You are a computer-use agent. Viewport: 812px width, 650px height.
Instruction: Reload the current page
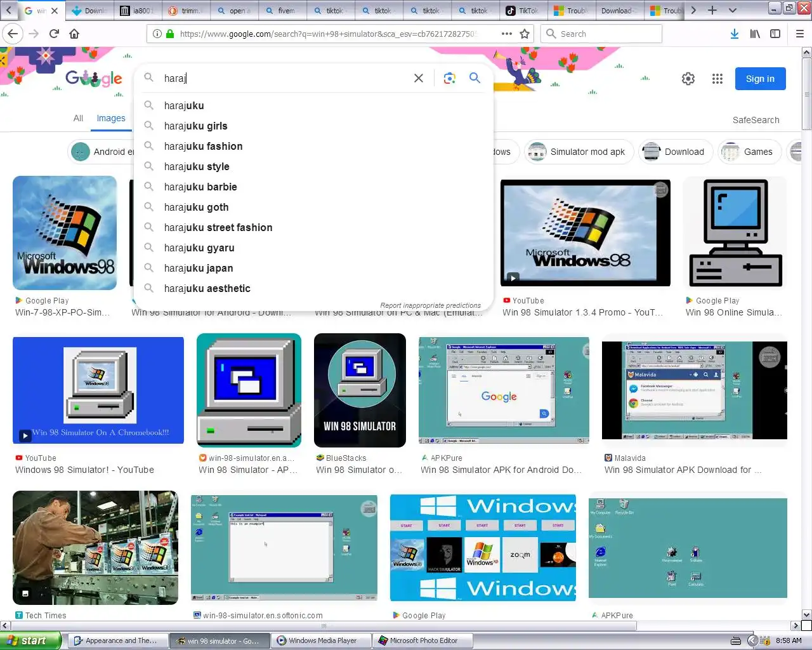[54, 34]
